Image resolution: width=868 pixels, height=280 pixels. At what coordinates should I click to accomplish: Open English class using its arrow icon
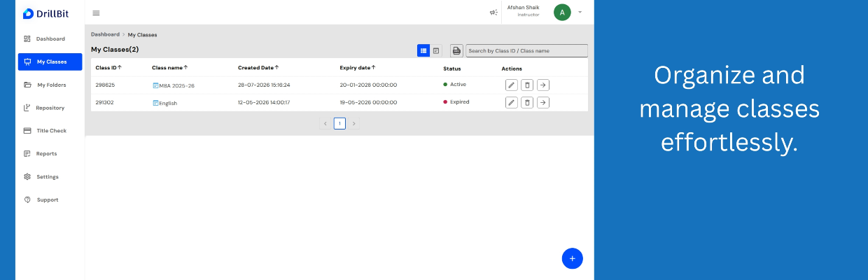(x=543, y=102)
